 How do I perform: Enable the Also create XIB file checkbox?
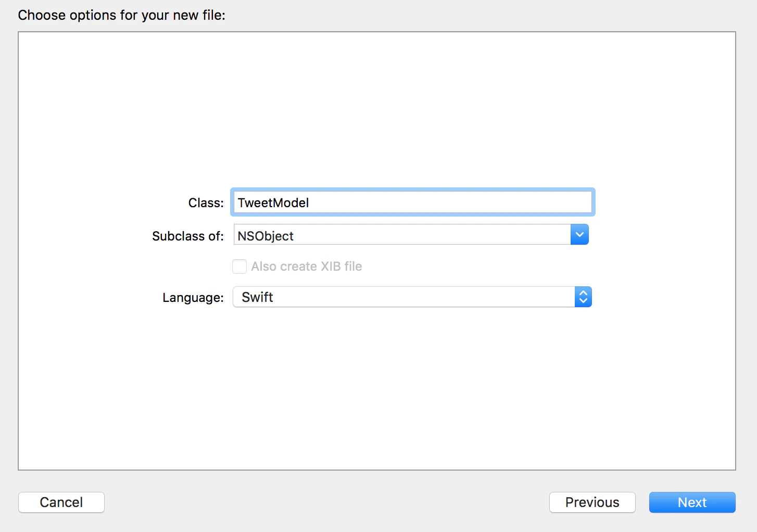coord(239,267)
